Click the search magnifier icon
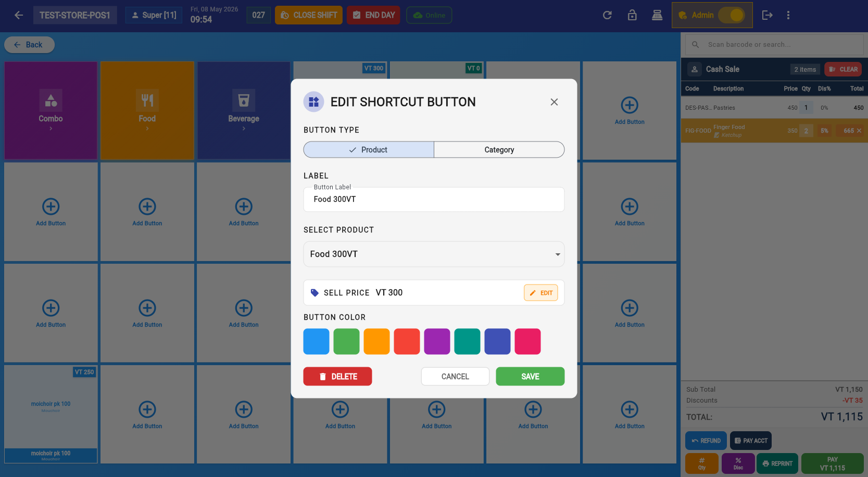This screenshot has width=868, height=477. pos(695,45)
